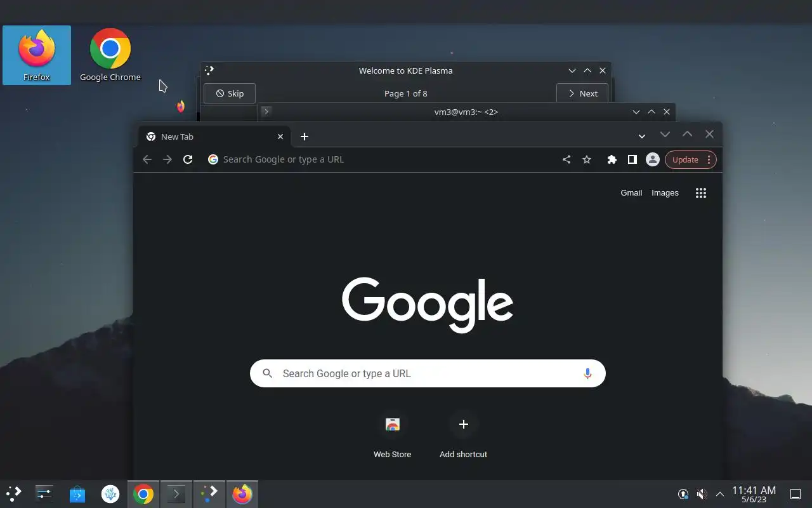
Task: Go back in Chrome history
Action: 147,159
